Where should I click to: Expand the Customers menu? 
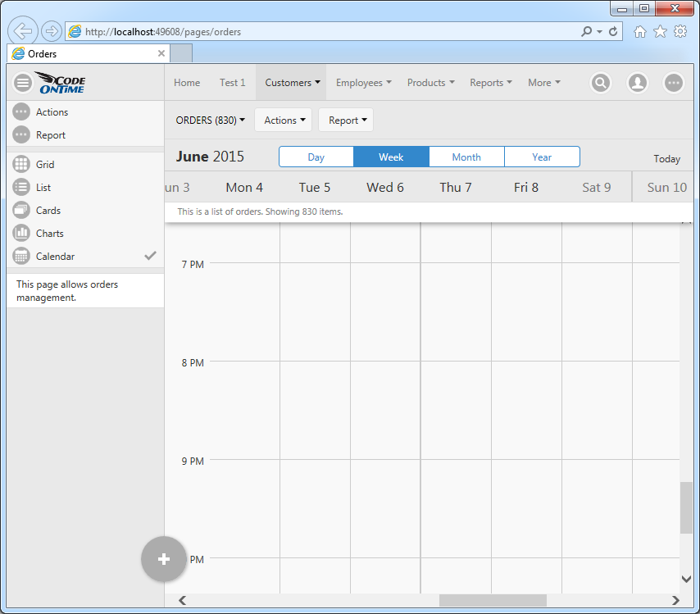pyautogui.click(x=292, y=83)
